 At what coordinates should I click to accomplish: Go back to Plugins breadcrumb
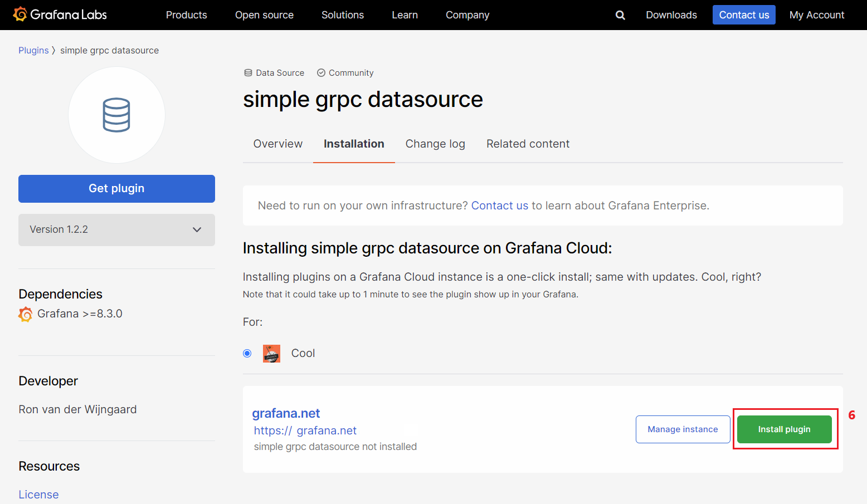coord(33,50)
